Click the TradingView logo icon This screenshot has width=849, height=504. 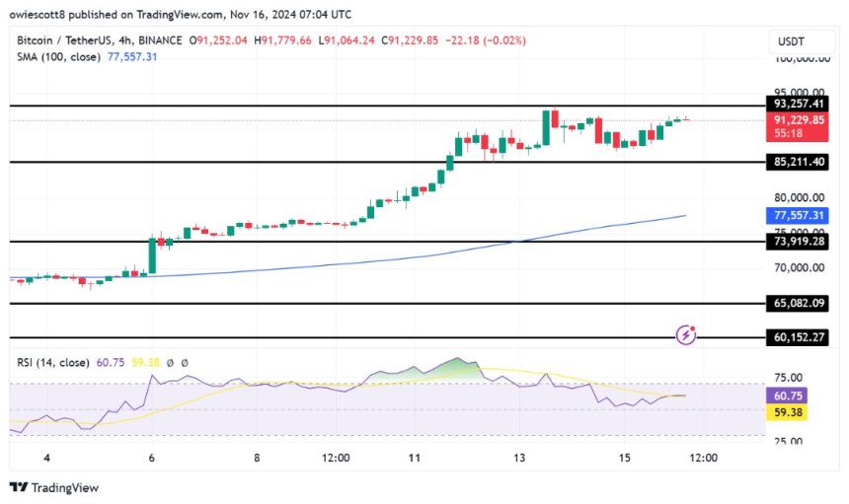coord(18,487)
